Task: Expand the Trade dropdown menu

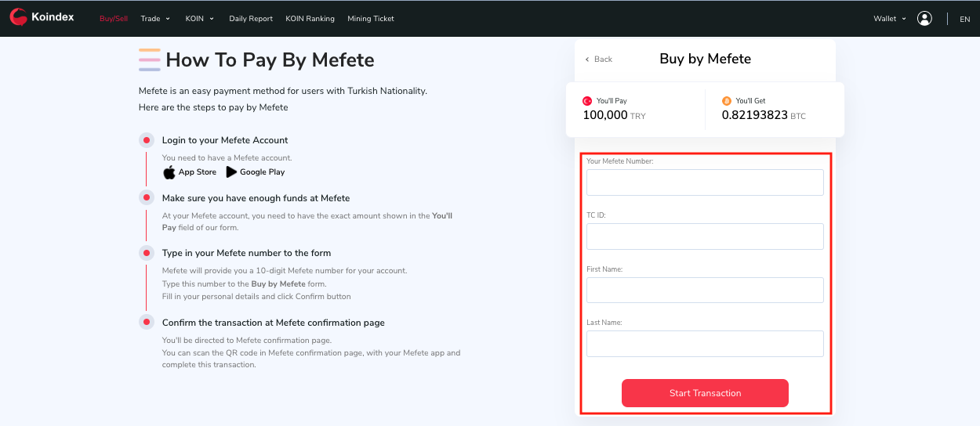Action: [155, 19]
